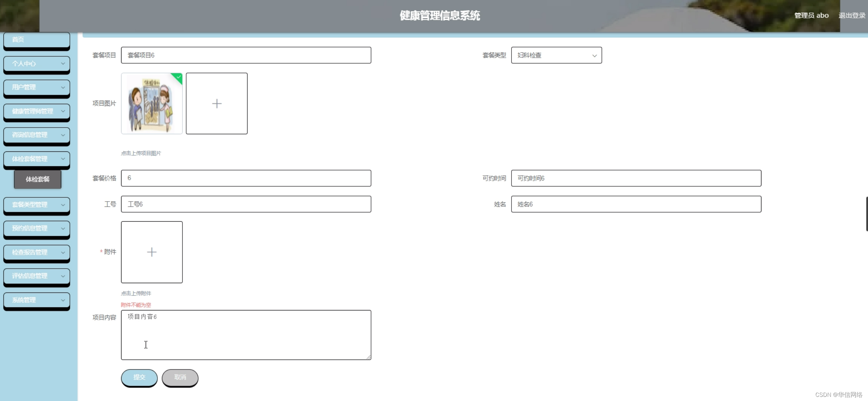Expand the 用户管理 sidebar menu
Screen dimensions: 868x401
pyautogui.click(x=37, y=87)
